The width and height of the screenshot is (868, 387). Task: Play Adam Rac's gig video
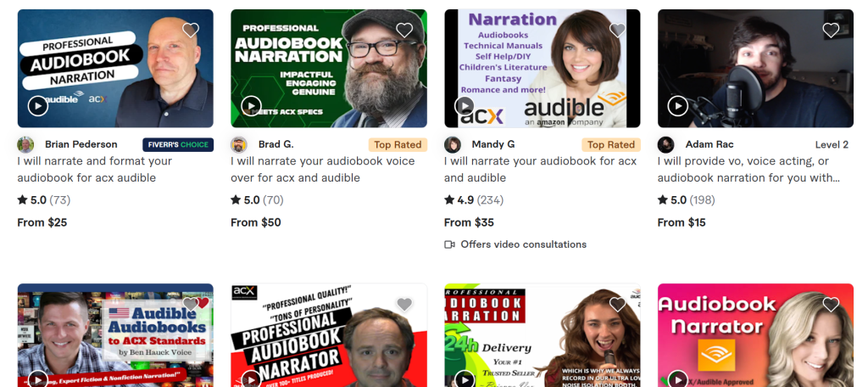[678, 105]
